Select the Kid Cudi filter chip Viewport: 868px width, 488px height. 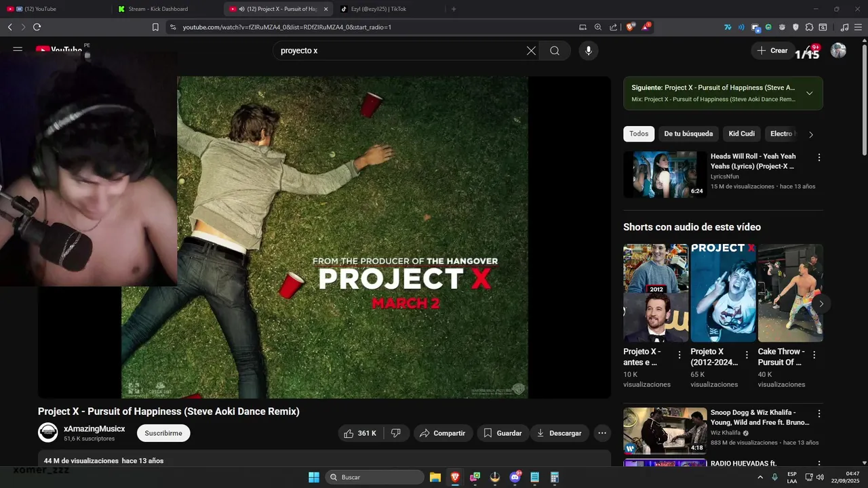point(742,134)
